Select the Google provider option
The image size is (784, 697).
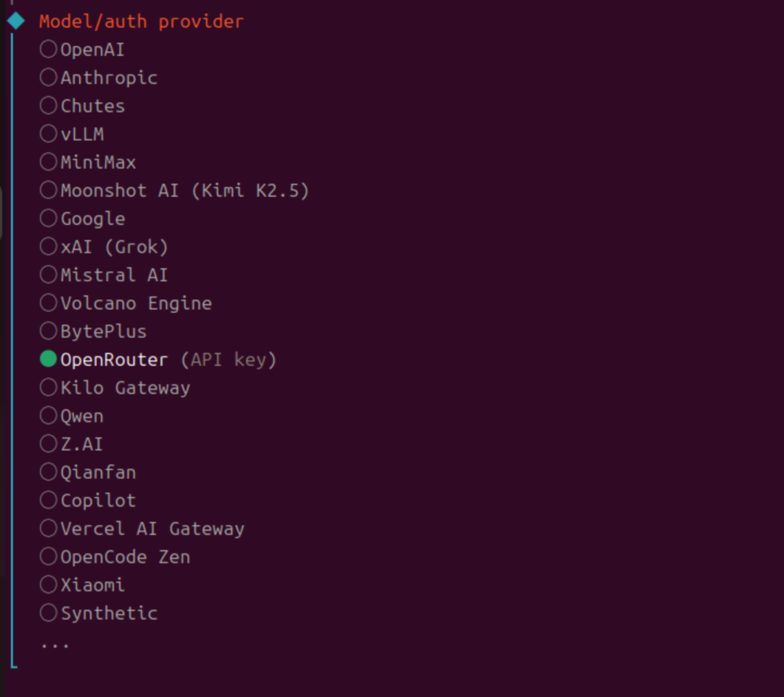click(x=49, y=219)
